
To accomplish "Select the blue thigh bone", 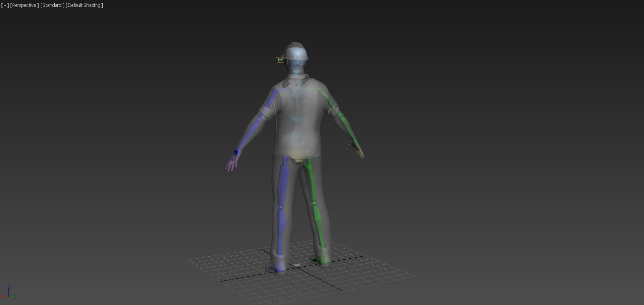I will (x=284, y=181).
